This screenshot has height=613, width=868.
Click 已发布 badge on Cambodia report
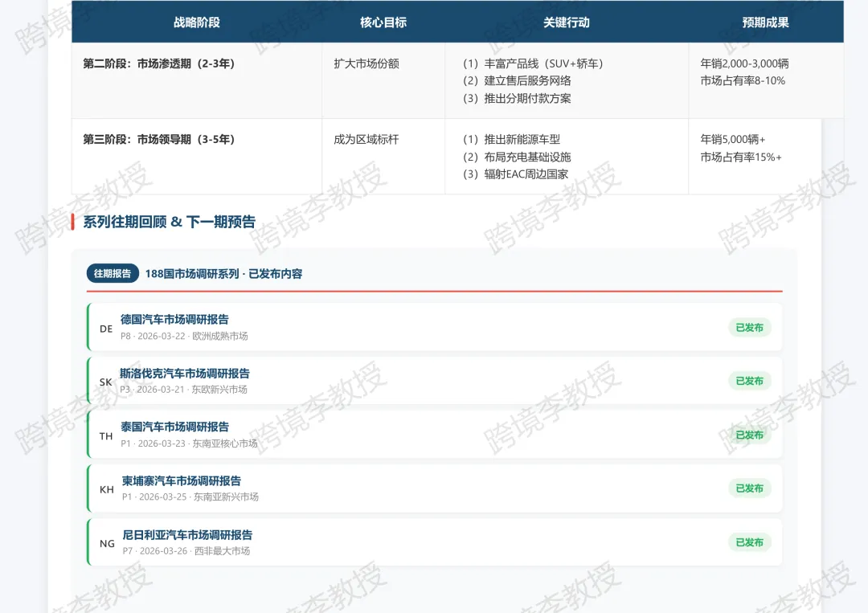[x=749, y=488]
